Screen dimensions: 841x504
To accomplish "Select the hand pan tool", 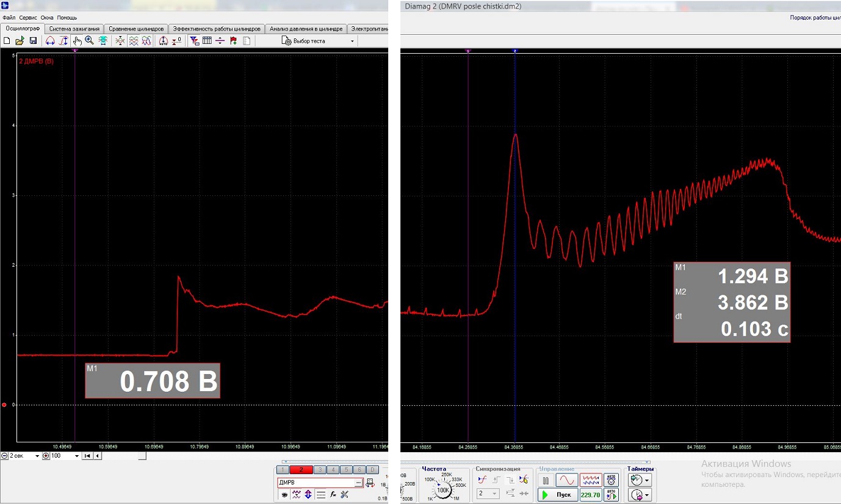I will pyautogui.click(x=78, y=41).
